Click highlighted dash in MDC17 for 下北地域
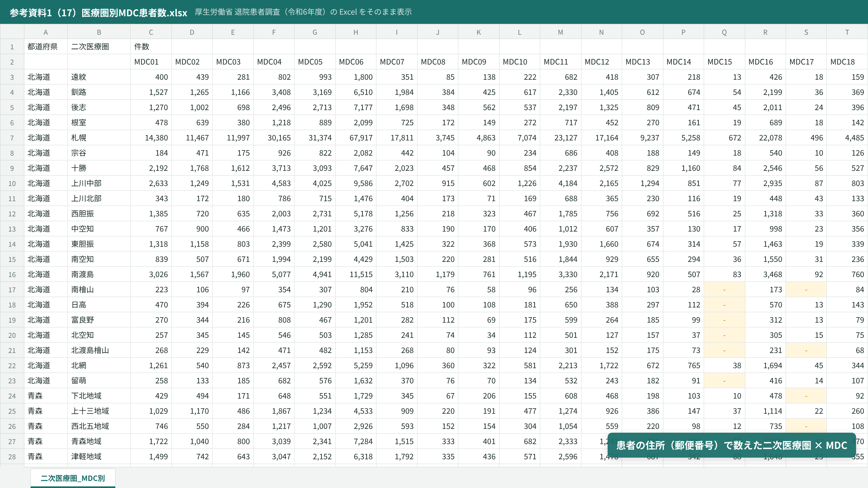 (806, 396)
